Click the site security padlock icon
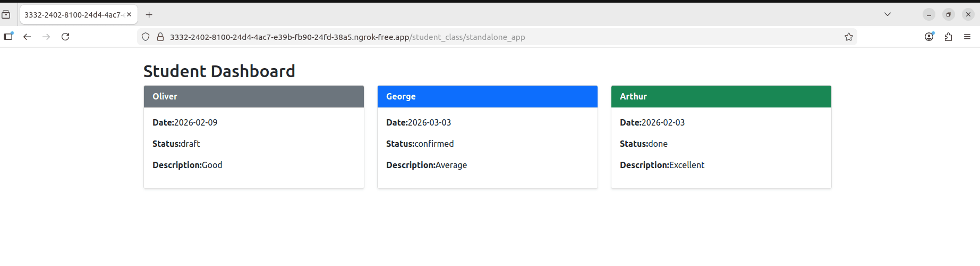 coord(160,37)
